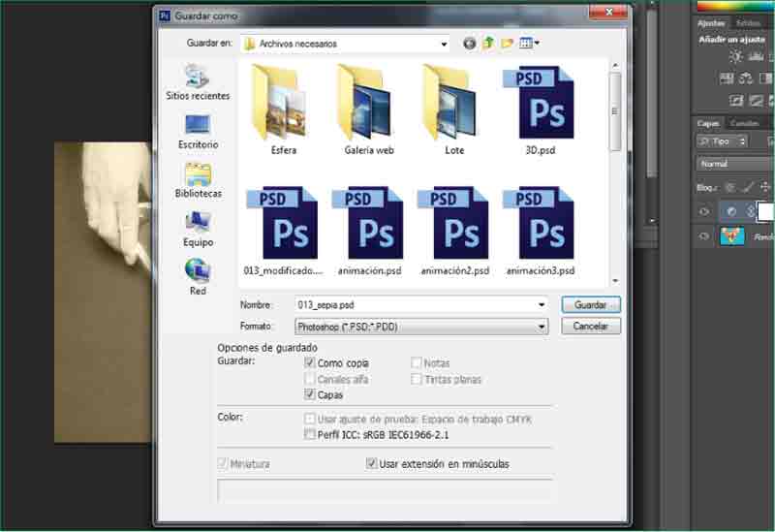Enable Perfil ICC sRGB checkbox

310,436
